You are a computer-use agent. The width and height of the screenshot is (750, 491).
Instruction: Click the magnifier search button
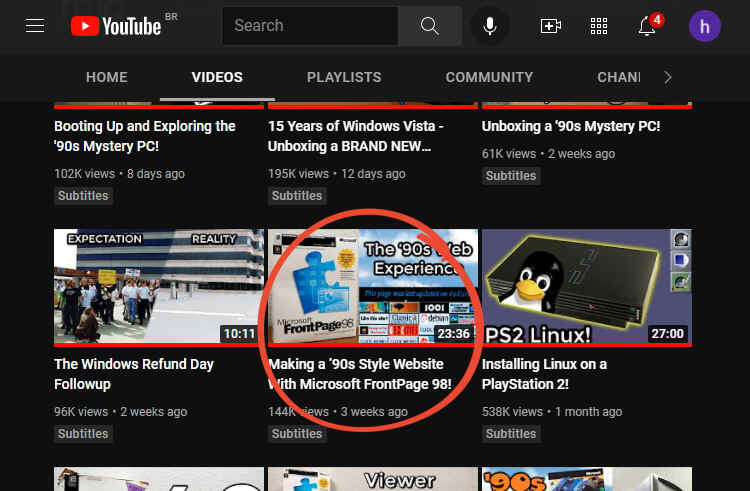click(430, 26)
